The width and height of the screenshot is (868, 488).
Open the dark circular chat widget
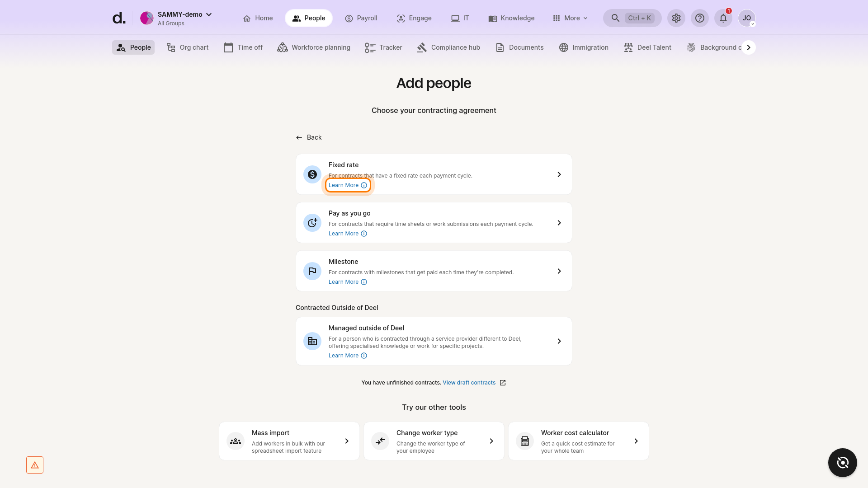click(x=843, y=463)
